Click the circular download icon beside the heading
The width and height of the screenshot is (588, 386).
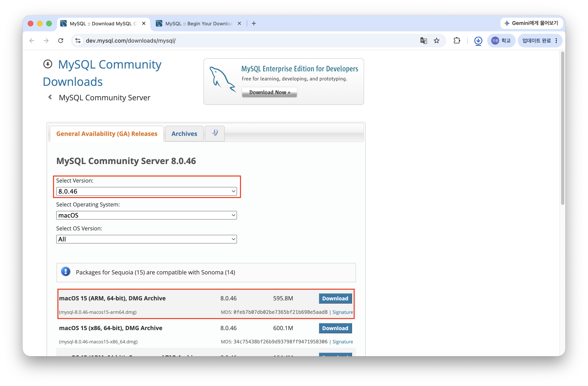coord(48,64)
